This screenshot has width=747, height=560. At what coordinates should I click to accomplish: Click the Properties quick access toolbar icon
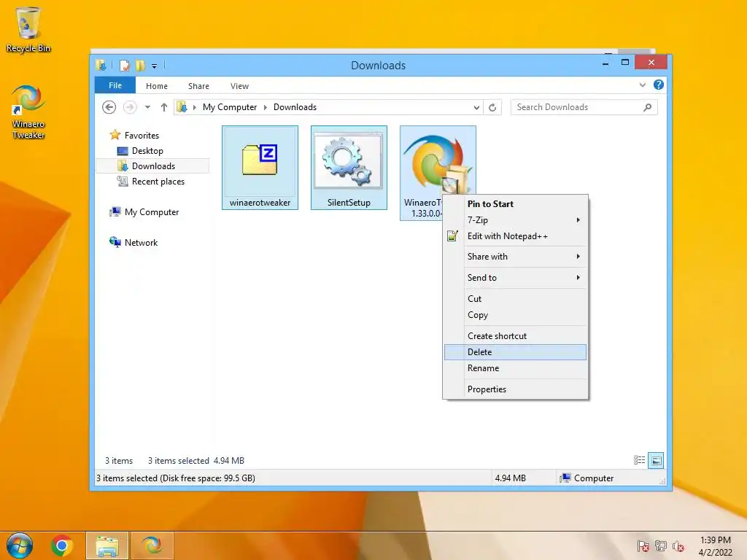(124, 65)
